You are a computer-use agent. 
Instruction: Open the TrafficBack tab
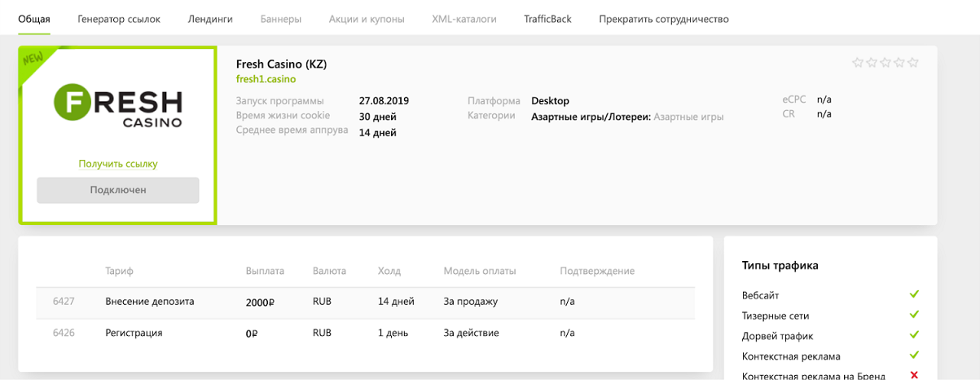click(x=547, y=19)
